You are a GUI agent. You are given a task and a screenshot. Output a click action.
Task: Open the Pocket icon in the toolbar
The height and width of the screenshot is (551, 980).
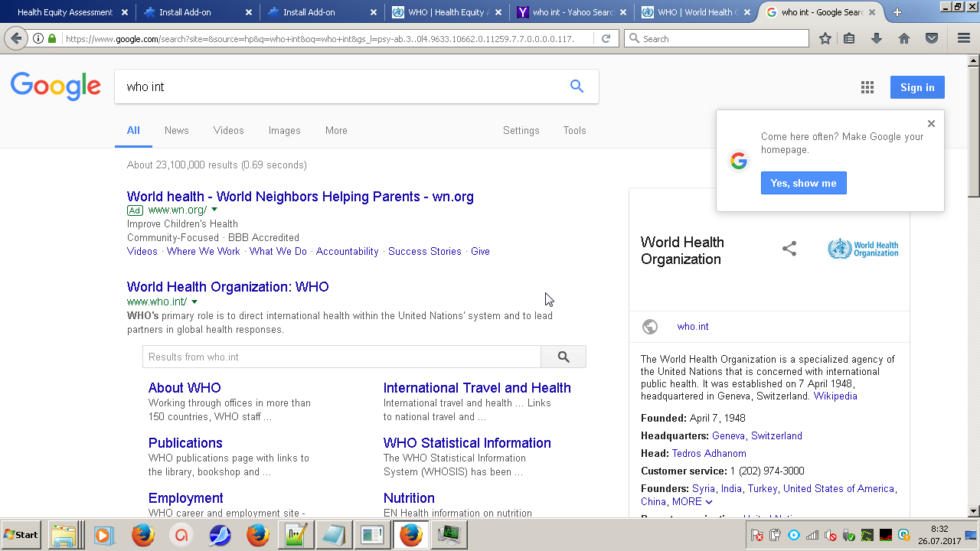coord(932,39)
